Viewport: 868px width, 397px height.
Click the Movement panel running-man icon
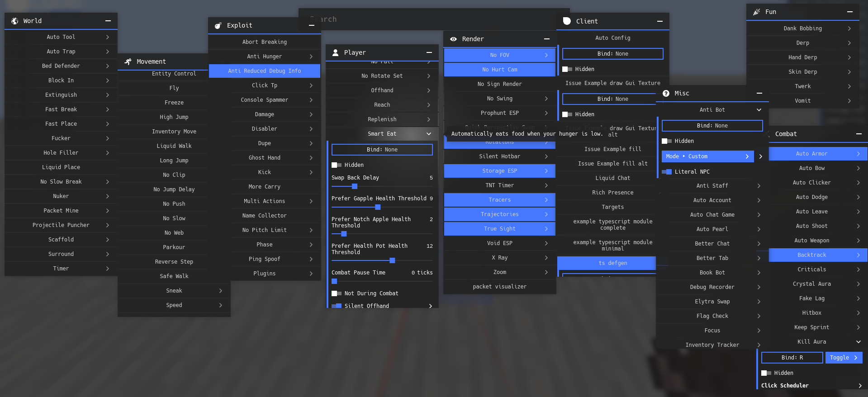click(128, 61)
